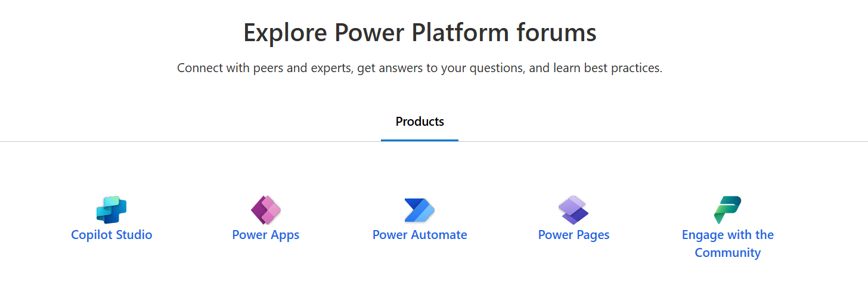This screenshot has height=301, width=868.
Task: Go to the Power Automate forum link
Action: pos(420,235)
